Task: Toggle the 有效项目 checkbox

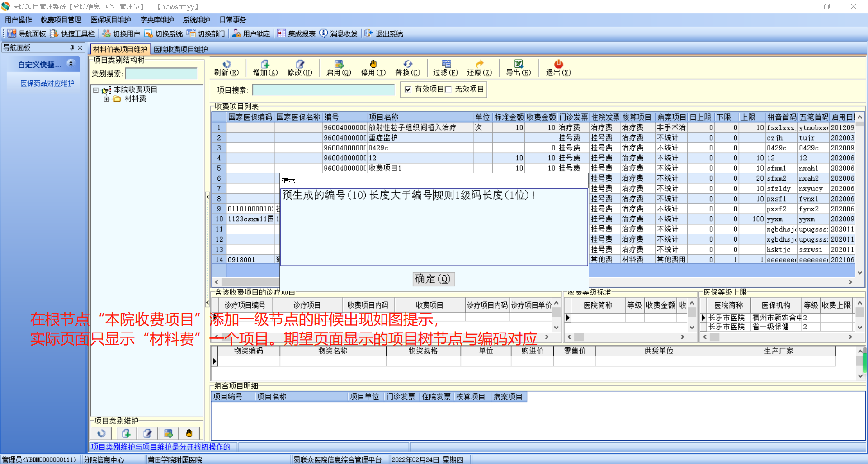Action: pyautogui.click(x=408, y=89)
